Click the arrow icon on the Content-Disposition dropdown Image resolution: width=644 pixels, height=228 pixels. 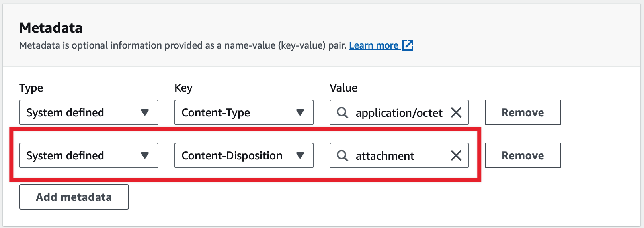click(300, 155)
